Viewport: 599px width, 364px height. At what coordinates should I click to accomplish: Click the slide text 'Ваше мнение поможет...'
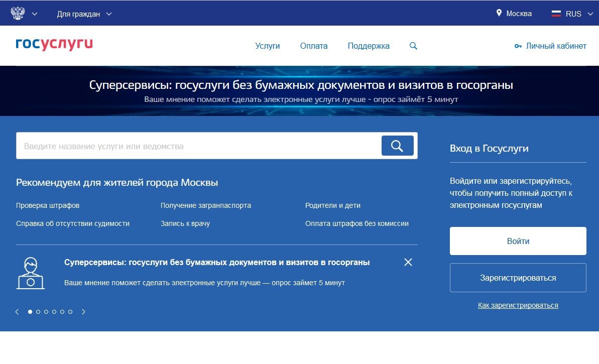tap(204, 283)
